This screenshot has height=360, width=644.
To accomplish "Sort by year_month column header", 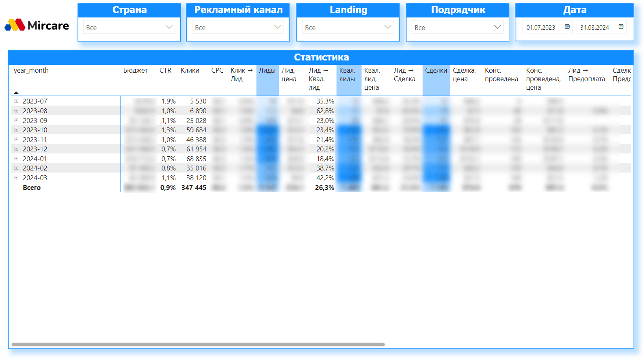I will pyautogui.click(x=31, y=70).
